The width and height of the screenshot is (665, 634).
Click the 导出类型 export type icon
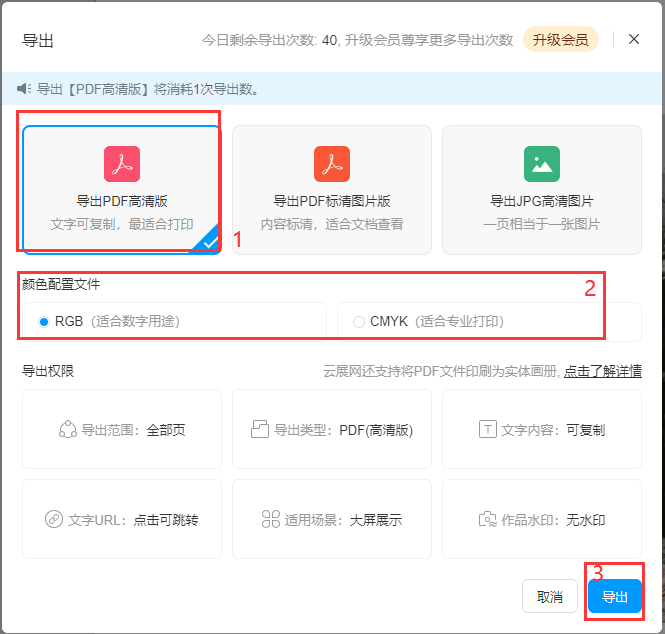[x=260, y=430]
